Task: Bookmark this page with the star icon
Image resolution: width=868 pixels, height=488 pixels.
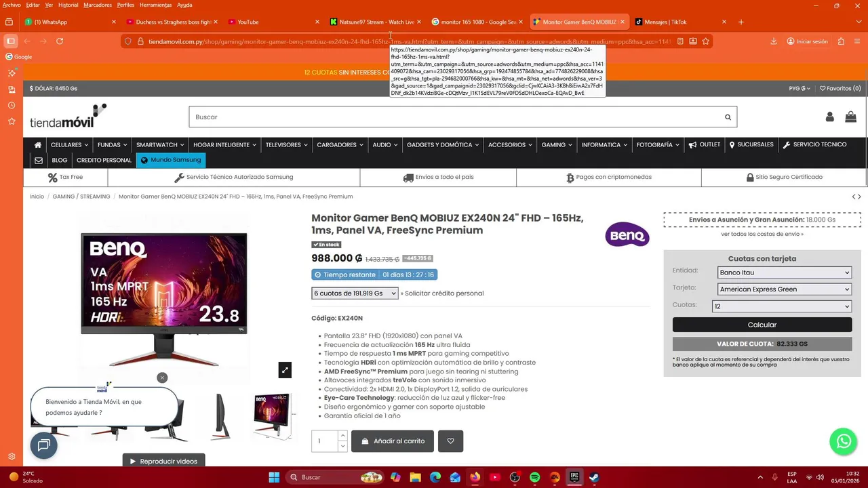Action: pos(706,41)
